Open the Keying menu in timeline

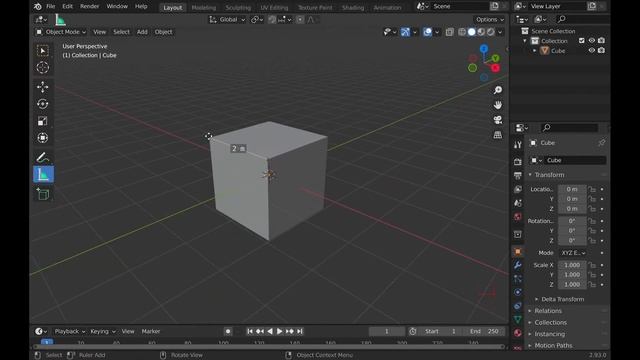click(102, 331)
